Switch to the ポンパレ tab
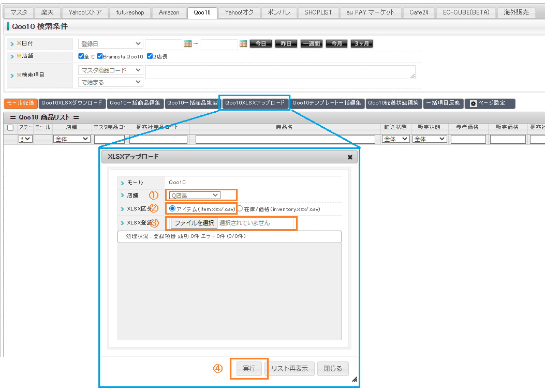Viewport: 545px width, 392px height. (x=279, y=12)
